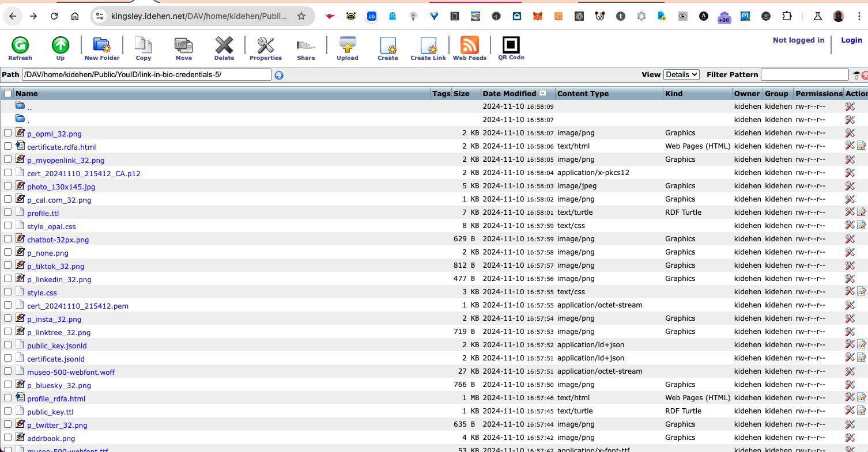Click the Filter Pattern input field

(x=805, y=74)
